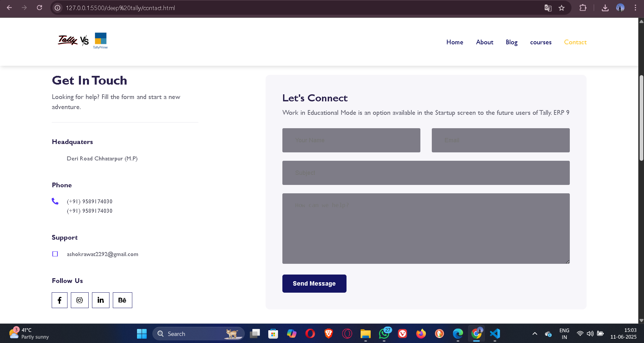The width and height of the screenshot is (644, 343).
Task: Click the bookmark star in the browser toolbar
Action: pyautogui.click(x=562, y=8)
